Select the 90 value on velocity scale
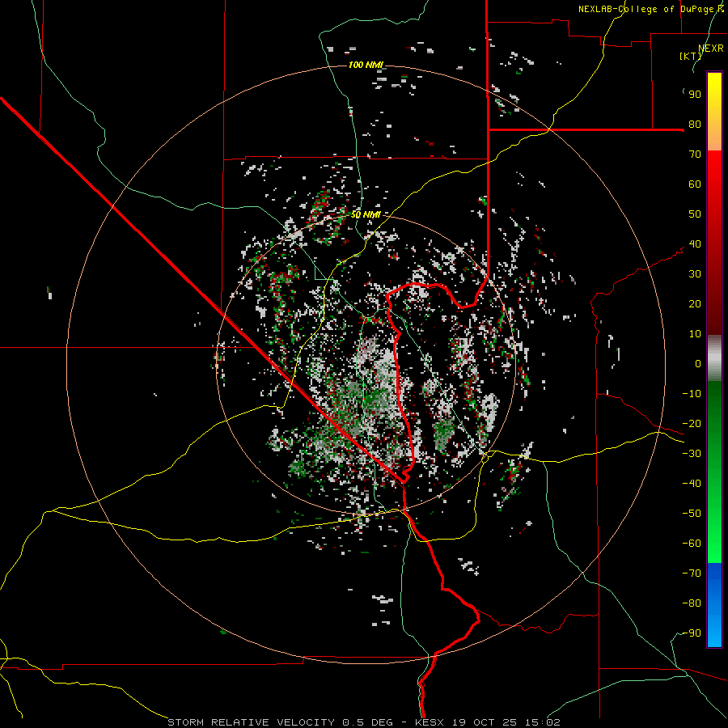This screenshot has height=728, width=728. (x=695, y=95)
